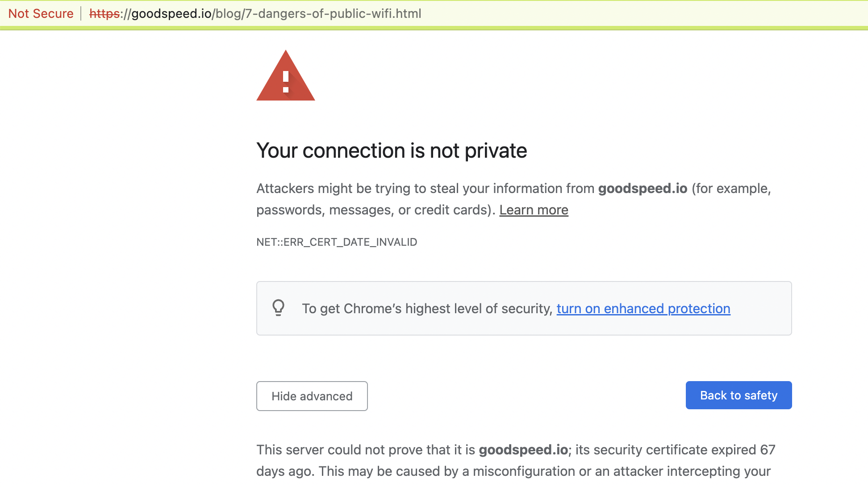
Task: Open the Learn more link
Action: click(x=534, y=210)
